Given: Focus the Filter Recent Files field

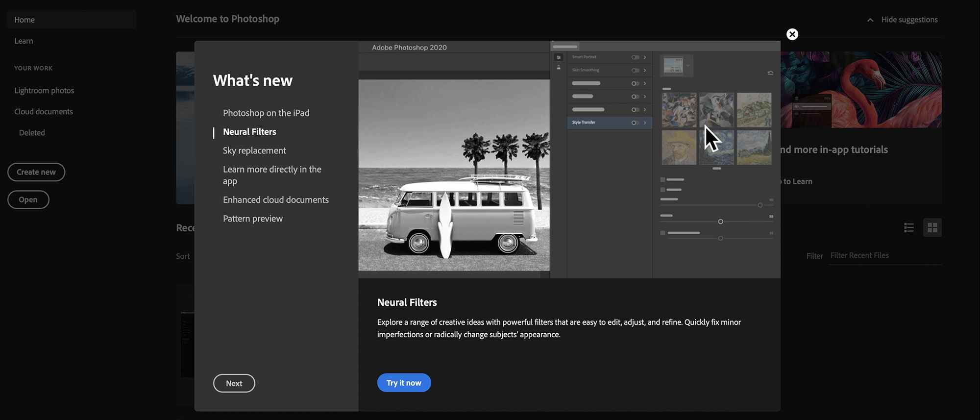Looking at the screenshot, I should [885, 256].
